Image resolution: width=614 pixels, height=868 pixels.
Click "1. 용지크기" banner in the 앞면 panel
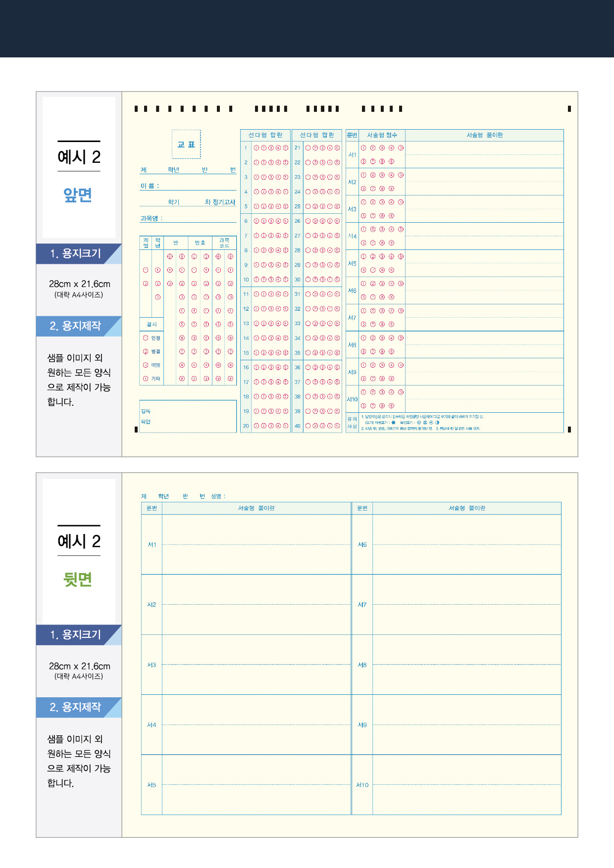(x=79, y=254)
